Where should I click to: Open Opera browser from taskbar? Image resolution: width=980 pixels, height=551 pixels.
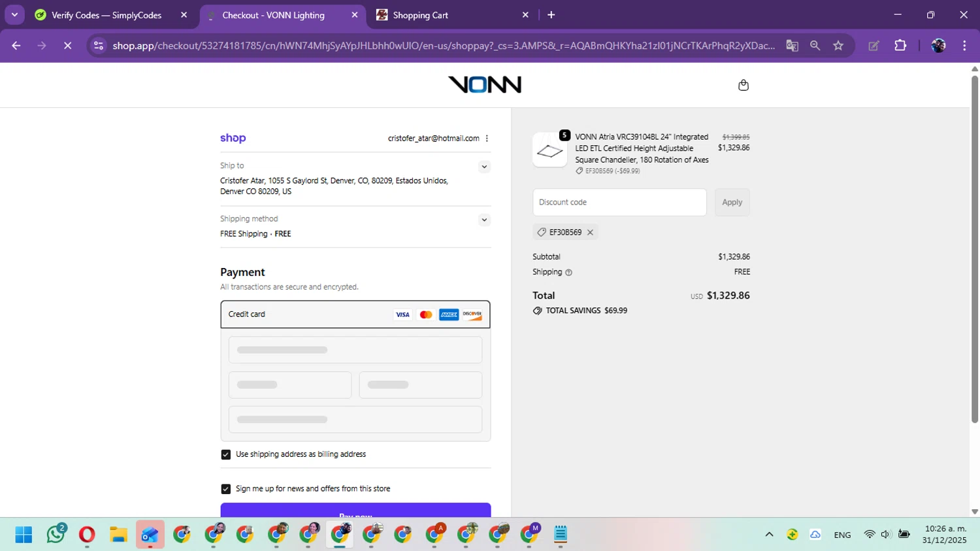pos(87,535)
